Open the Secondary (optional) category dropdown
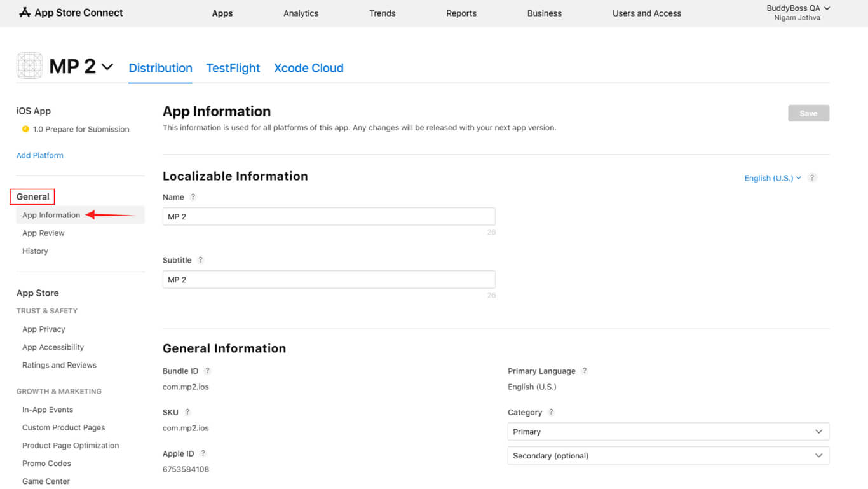The image size is (868, 489). tap(668, 456)
